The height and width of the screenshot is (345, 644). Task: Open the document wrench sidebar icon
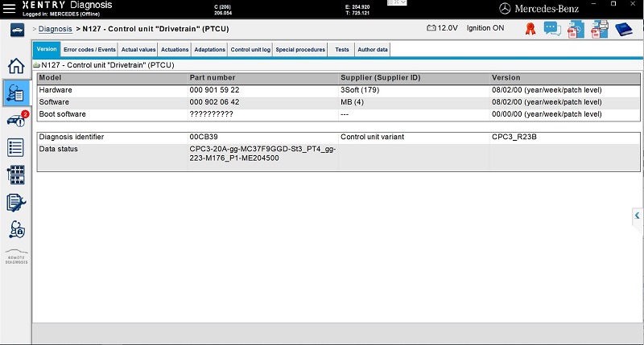(x=16, y=203)
